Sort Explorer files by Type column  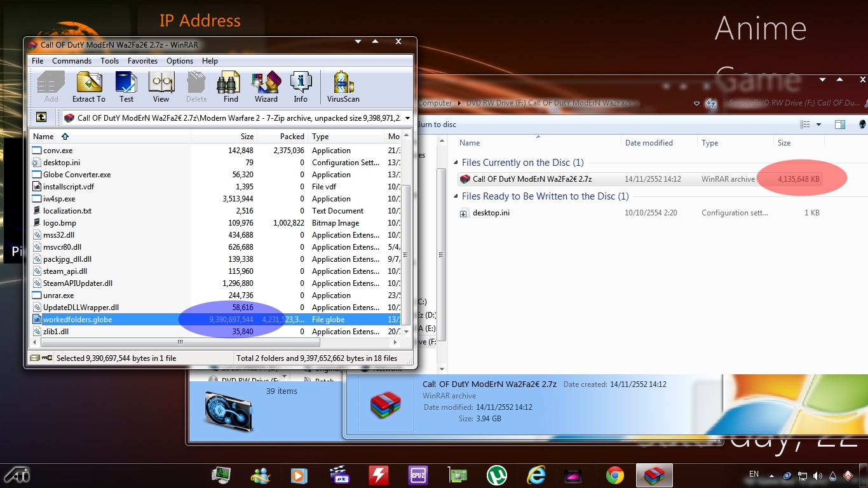[735, 143]
